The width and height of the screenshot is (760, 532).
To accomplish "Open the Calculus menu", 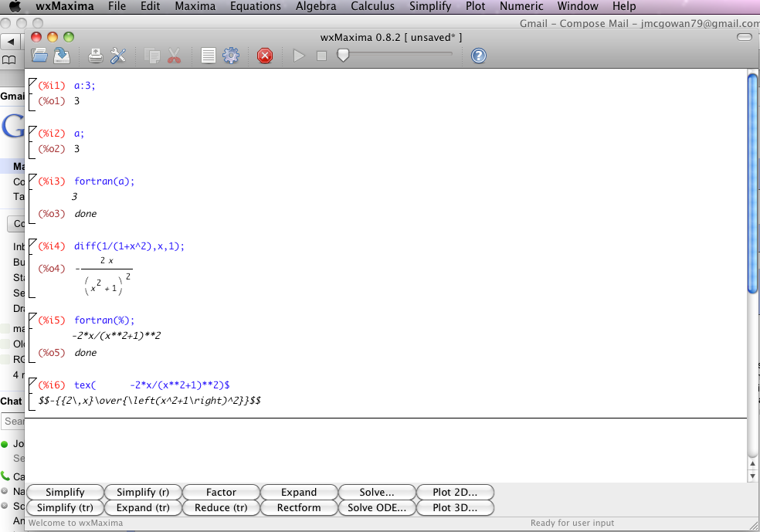I will (373, 6).
